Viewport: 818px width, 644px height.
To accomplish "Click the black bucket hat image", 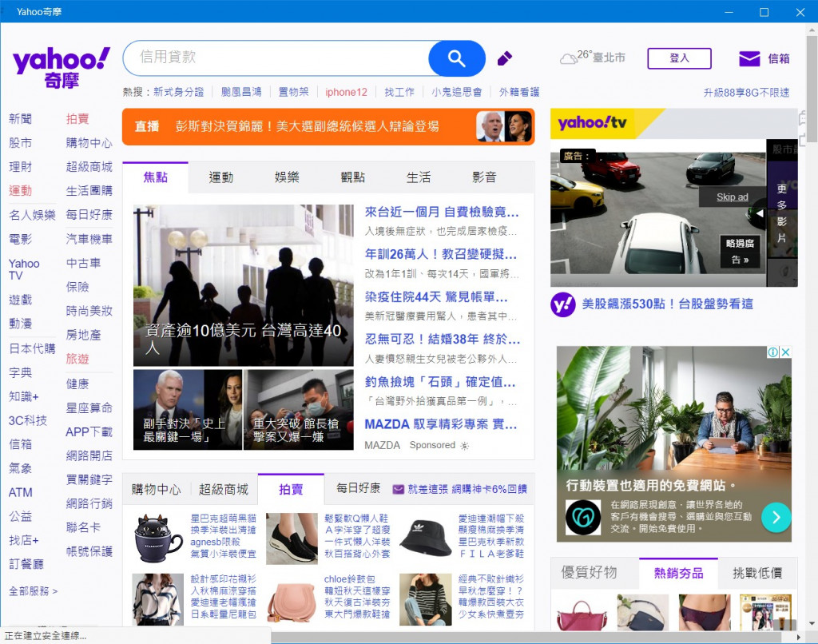I will (x=425, y=539).
